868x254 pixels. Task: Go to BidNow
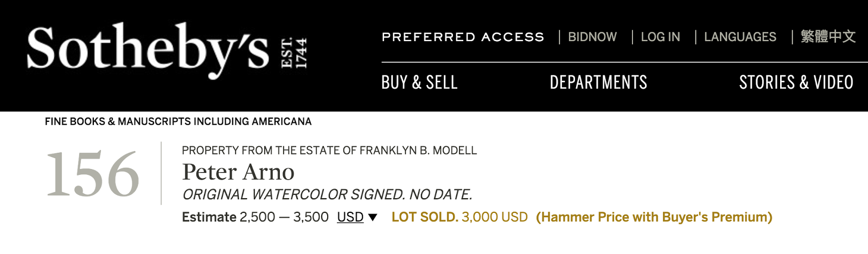[x=592, y=37]
